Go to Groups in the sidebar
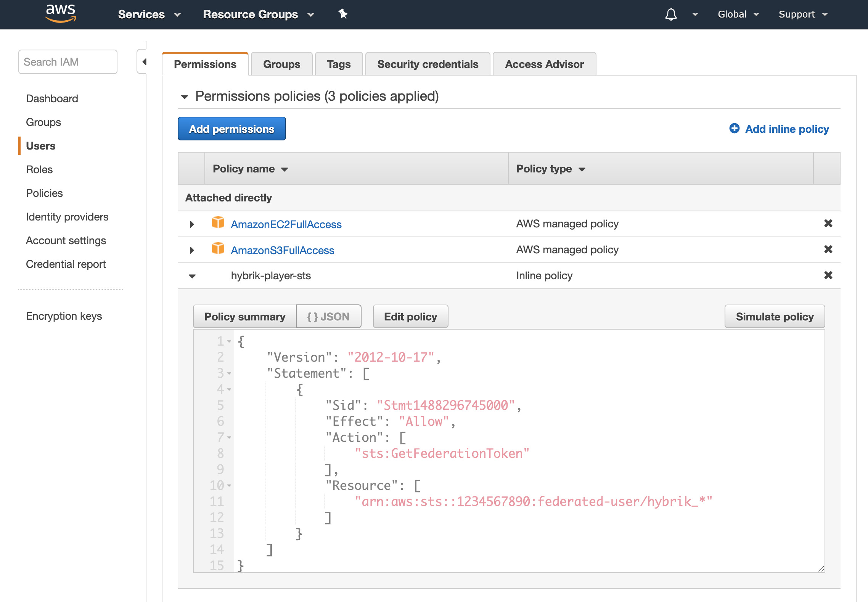The height and width of the screenshot is (602, 868). tap(43, 122)
